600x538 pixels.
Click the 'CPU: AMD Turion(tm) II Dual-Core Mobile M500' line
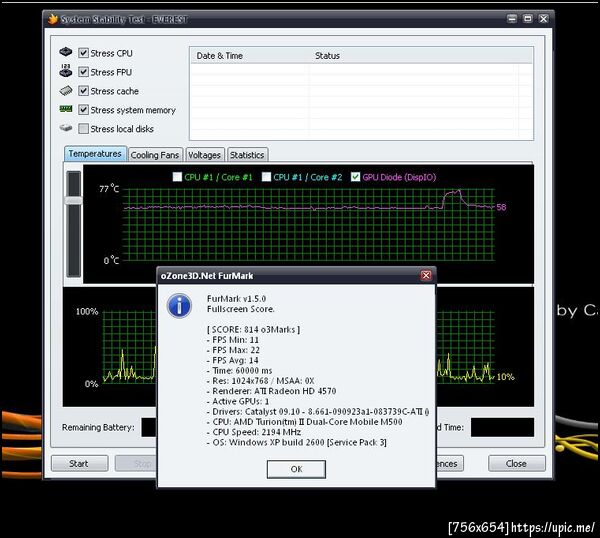[305, 422]
